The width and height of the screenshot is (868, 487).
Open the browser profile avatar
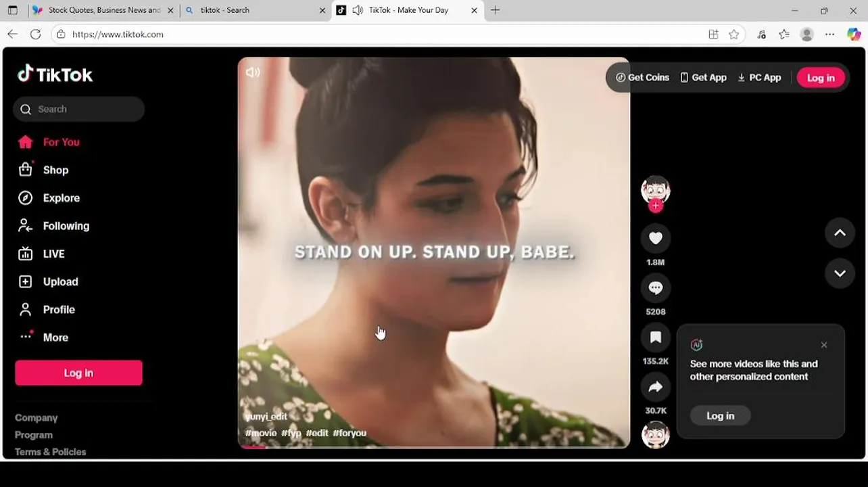tap(806, 34)
